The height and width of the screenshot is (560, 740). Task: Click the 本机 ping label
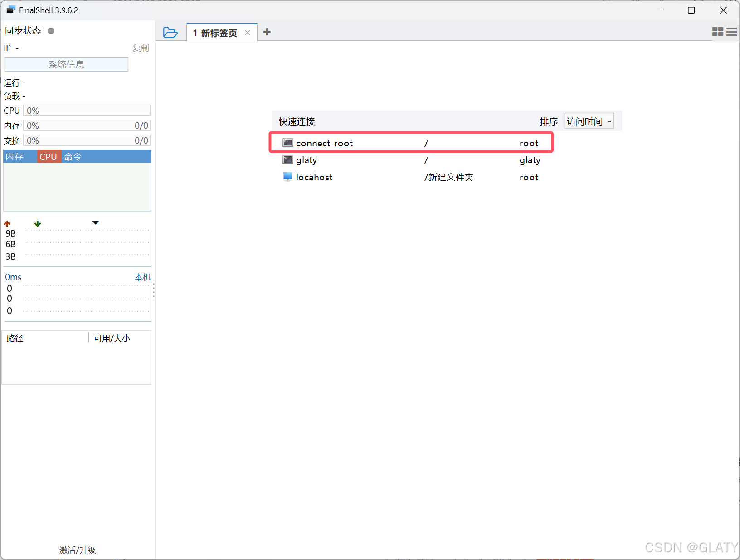(x=143, y=277)
